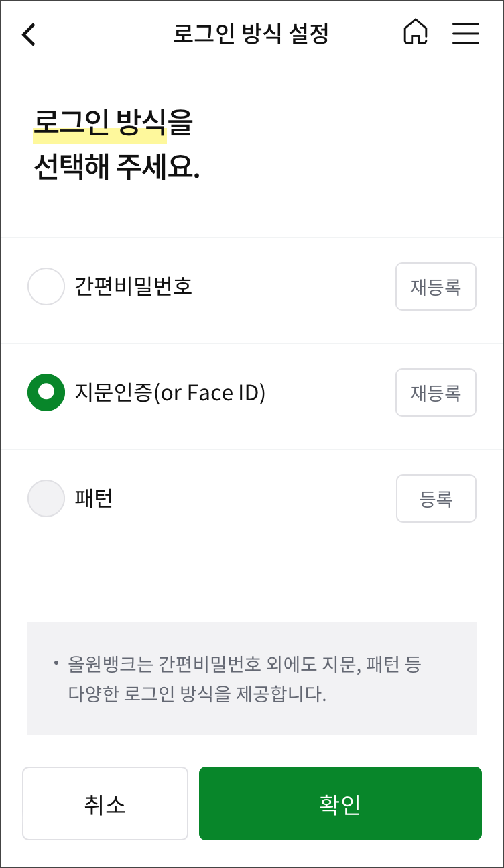Click the 패턴 label text
Screen dimensions: 504x868
[x=93, y=498]
